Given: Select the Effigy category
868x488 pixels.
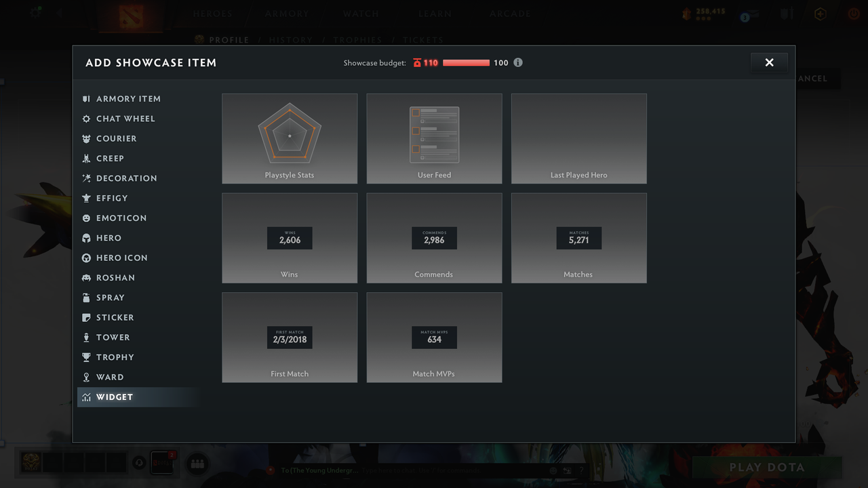Looking at the screenshot, I should coord(111,198).
